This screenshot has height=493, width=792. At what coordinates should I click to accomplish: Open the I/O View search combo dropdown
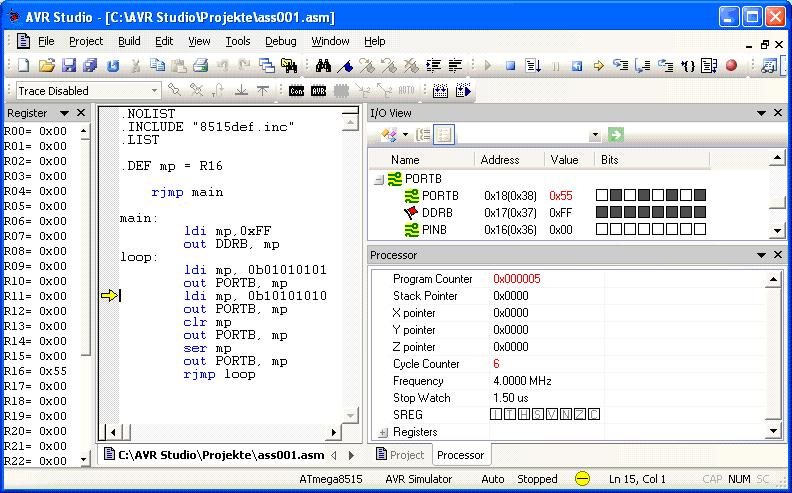coord(595,134)
